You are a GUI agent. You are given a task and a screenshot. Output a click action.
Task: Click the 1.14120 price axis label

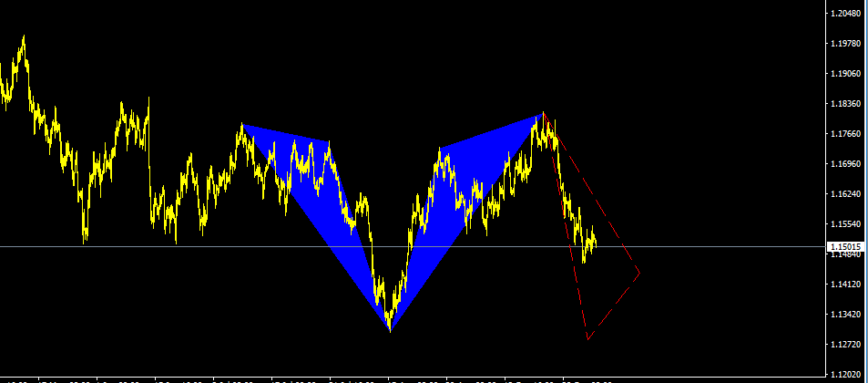coord(846,285)
